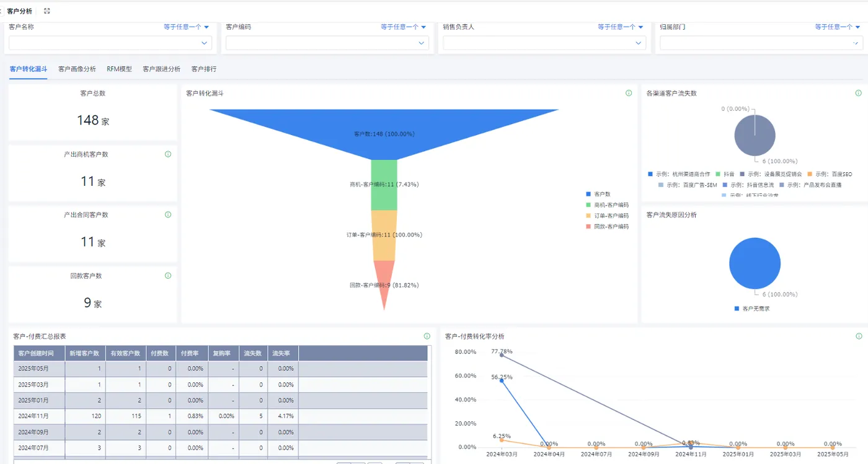
Task: Click info icon on 产出商机客户数 card
Action: [168, 154]
